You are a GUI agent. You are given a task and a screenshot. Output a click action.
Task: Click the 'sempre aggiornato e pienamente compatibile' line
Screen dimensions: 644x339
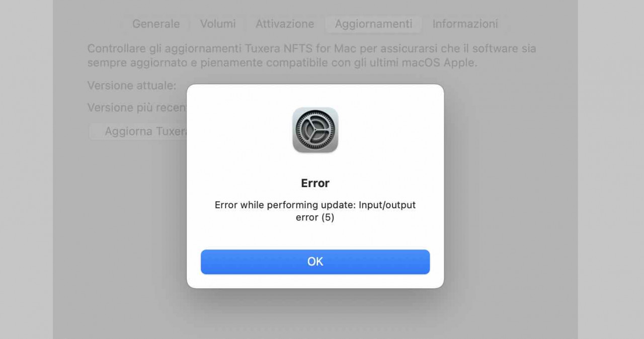(282, 63)
